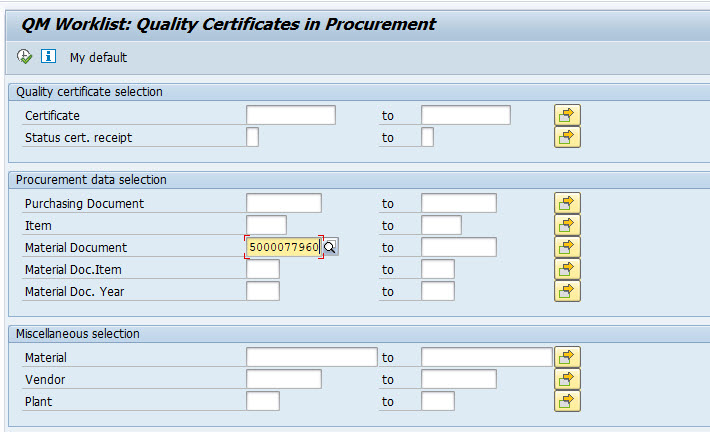710x432 pixels.
Task: Open multiple selection for Plant
Action: 567,401
